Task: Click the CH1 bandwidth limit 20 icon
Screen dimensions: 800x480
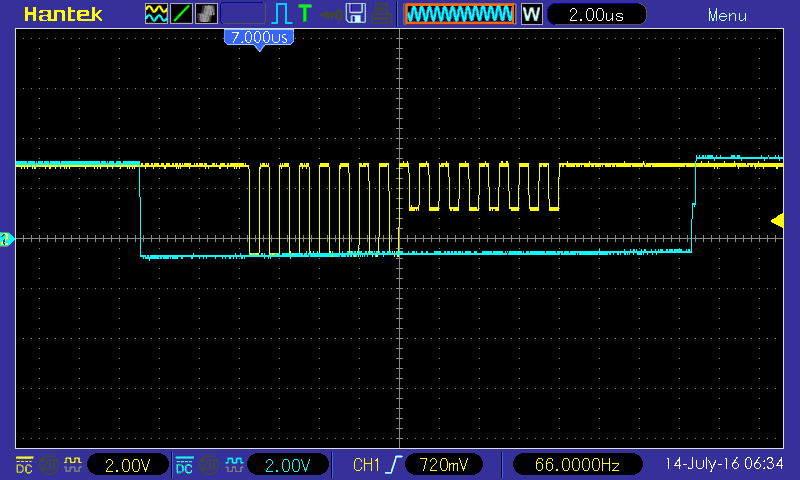Action: (49, 465)
